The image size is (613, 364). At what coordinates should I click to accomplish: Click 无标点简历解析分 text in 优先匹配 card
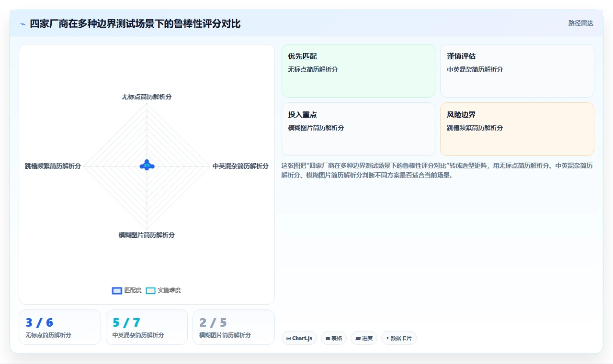(x=313, y=69)
